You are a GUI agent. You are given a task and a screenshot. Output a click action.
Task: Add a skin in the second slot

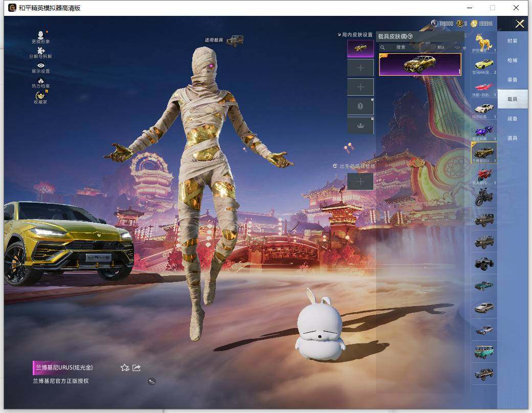click(x=360, y=68)
